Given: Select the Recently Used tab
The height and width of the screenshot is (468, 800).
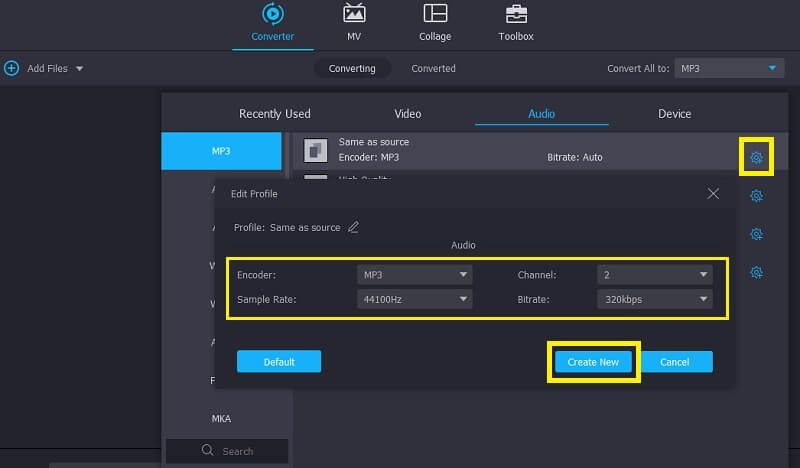Looking at the screenshot, I should click(275, 114).
